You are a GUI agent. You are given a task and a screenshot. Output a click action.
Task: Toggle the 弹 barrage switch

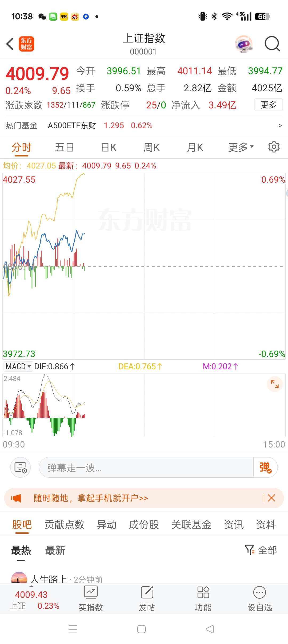pyautogui.click(x=265, y=468)
